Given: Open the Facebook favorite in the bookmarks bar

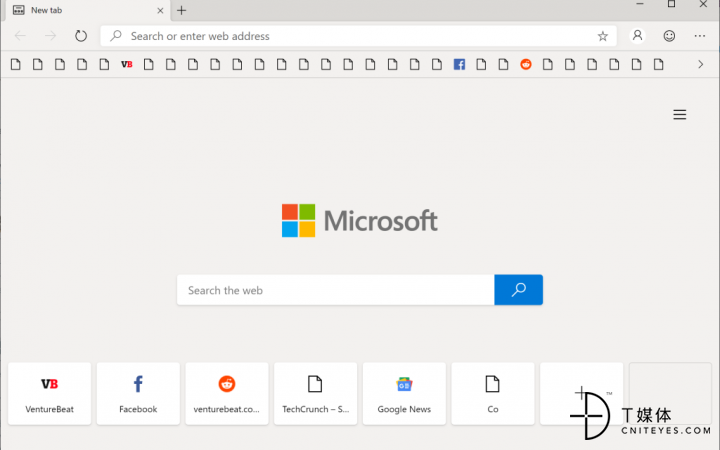Looking at the screenshot, I should click(459, 64).
